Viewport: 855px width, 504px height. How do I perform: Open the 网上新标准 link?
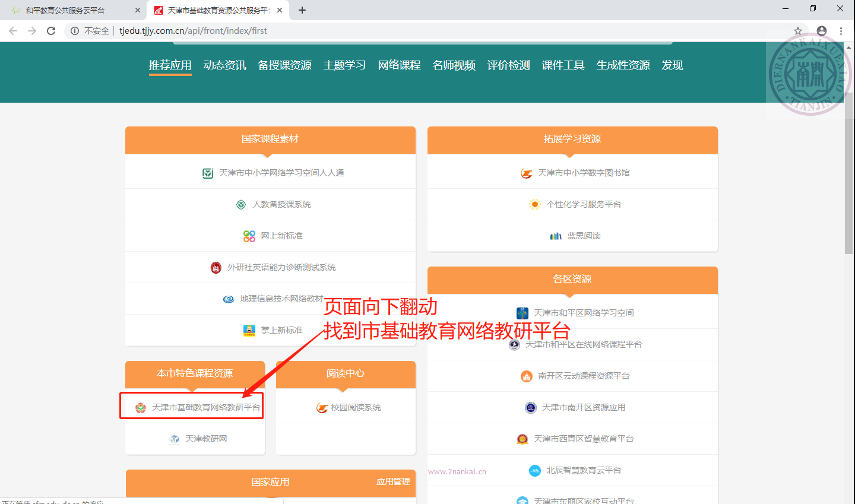[x=281, y=236]
